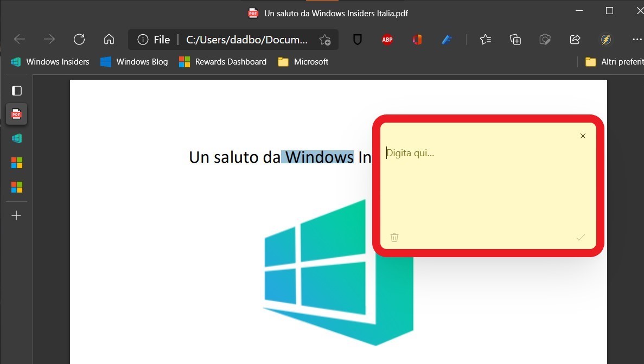Image resolution: width=644 pixels, height=364 pixels.
Task: Confirm the comment with the checkmark
Action: pyautogui.click(x=581, y=238)
